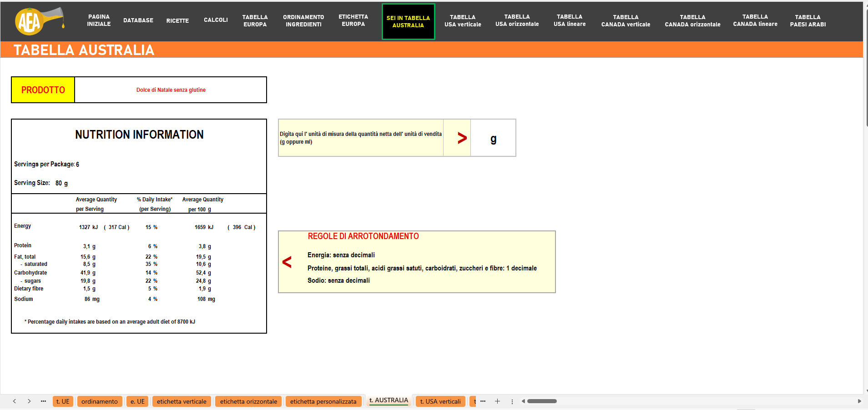Open TABELLA CANADA lineare
Image resolution: width=868 pixels, height=410 pixels.
(x=755, y=20)
